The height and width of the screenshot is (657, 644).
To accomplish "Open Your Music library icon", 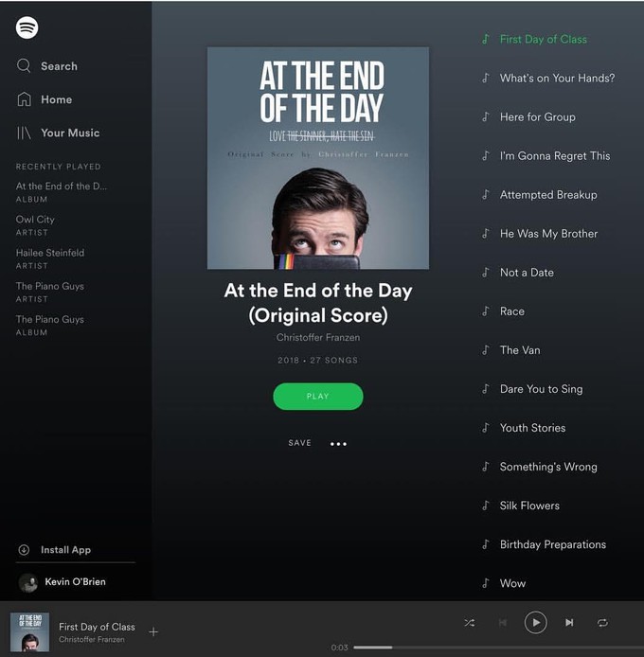I will point(24,133).
